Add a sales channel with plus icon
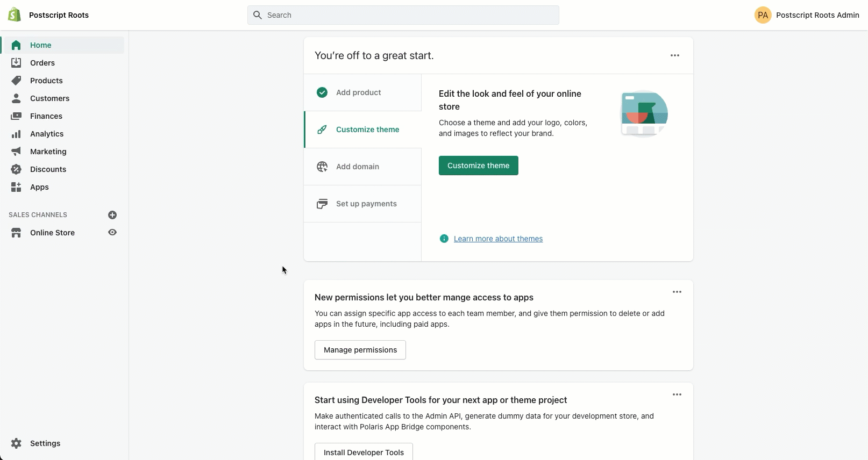 tap(112, 215)
